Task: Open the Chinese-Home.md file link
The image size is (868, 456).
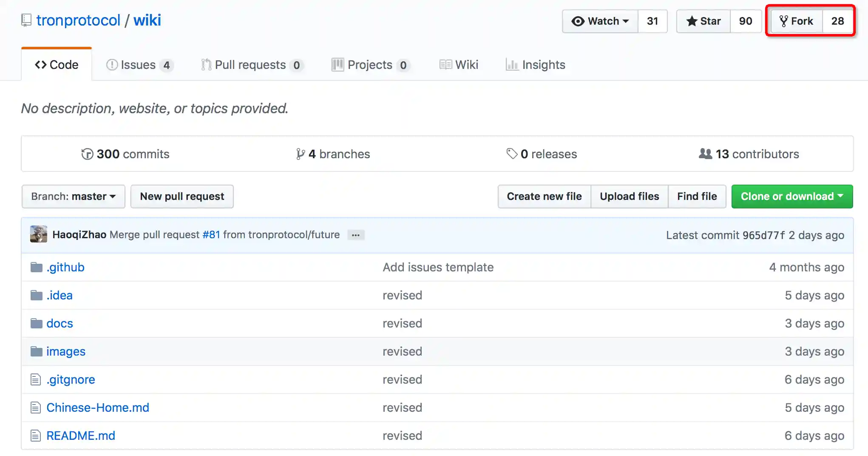Action: pyautogui.click(x=98, y=408)
